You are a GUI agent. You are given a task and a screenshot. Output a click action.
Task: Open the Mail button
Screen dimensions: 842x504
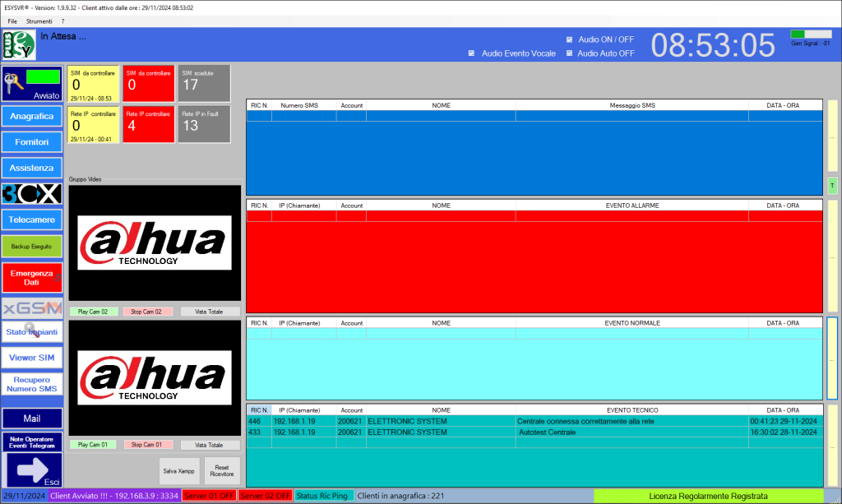click(x=32, y=418)
